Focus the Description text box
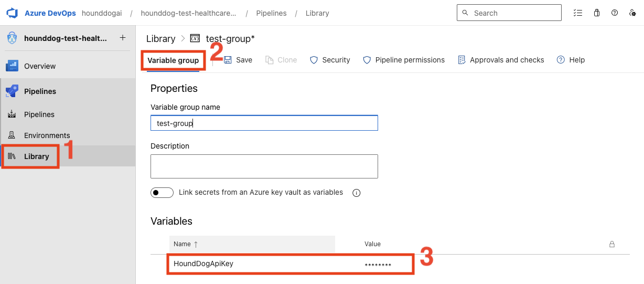 click(264, 166)
